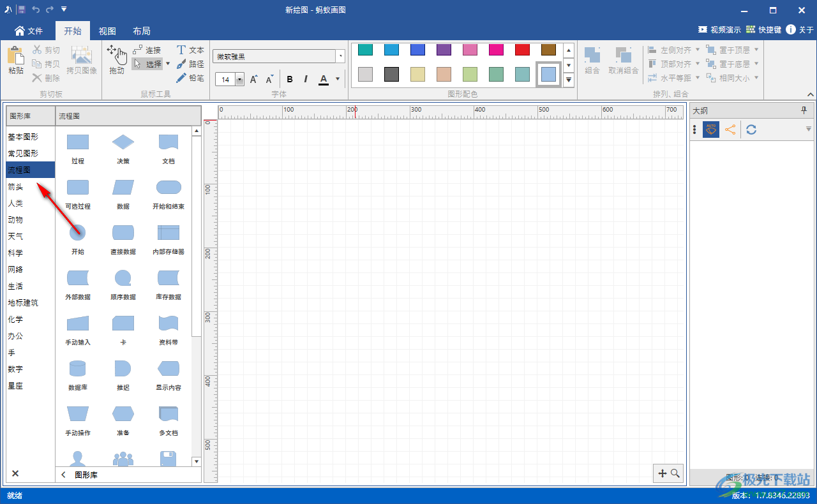Toggle the Select (选择) mouse tool
The width and height of the screenshot is (817, 504).
(148, 64)
